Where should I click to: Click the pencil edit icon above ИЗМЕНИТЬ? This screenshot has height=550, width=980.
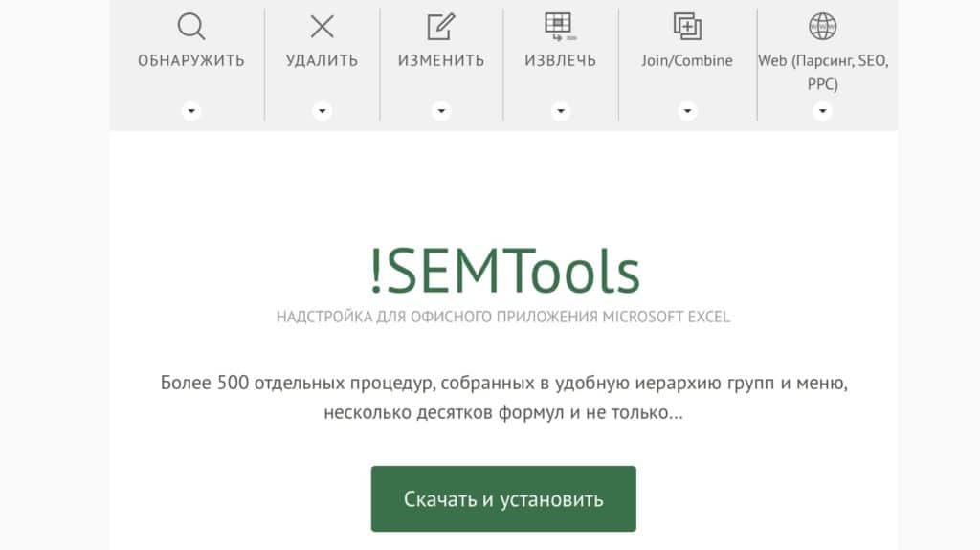441,27
